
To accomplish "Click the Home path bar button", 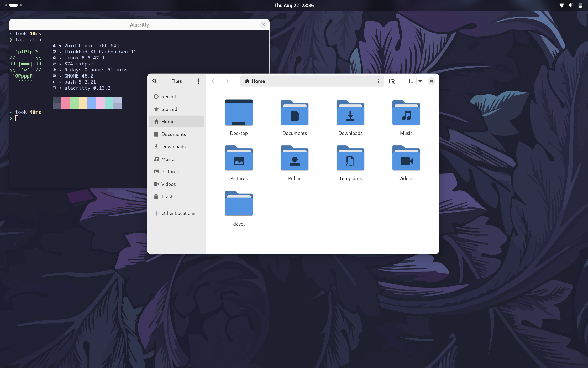I will (255, 81).
